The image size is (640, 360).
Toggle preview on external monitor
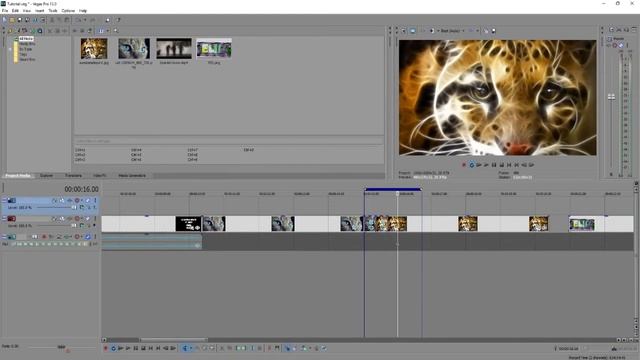413,31
